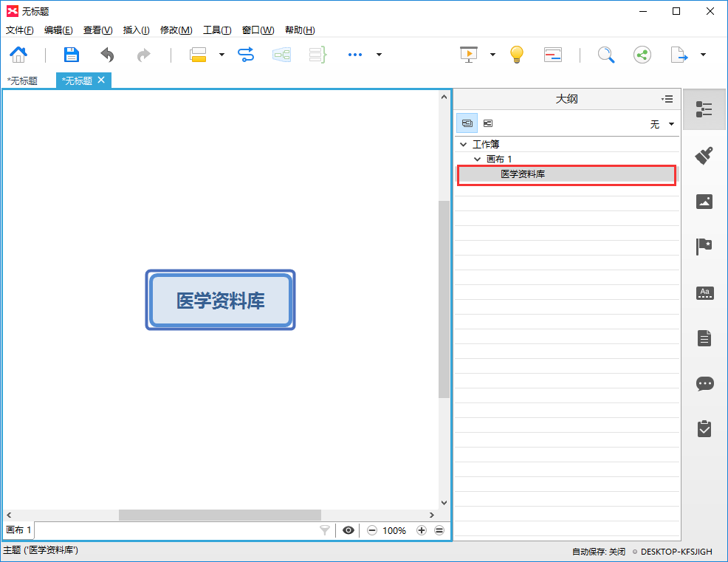Open presentation options dropdown arrow
Viewport: 728px width, 562px height.
492,55
